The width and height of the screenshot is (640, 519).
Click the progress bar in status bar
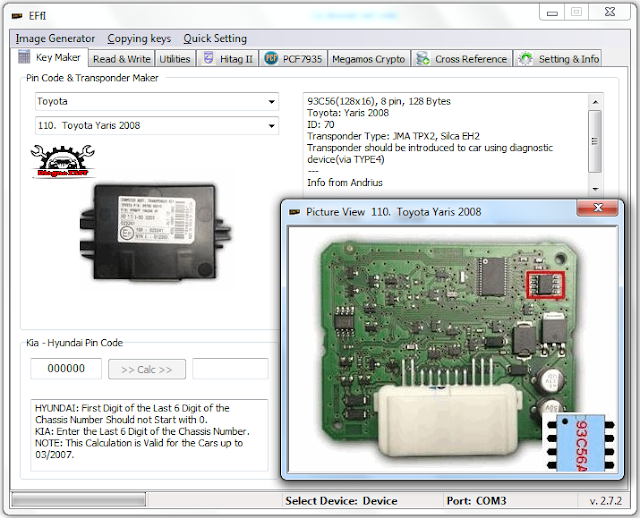[x=79, y=500]
